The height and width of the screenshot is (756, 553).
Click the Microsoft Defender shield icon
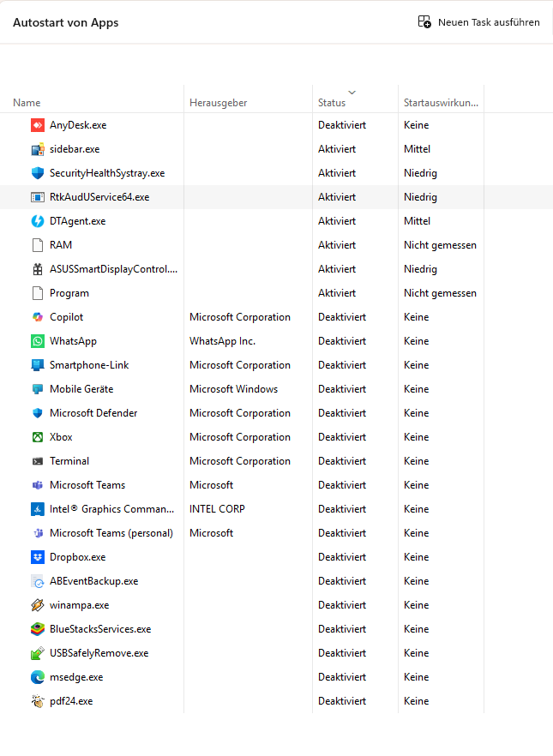[x=38, y=413]
